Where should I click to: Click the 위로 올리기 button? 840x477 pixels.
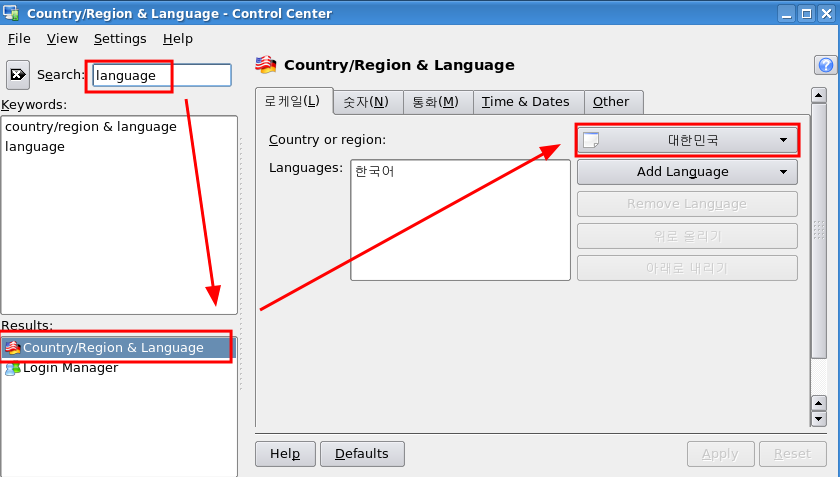click(687, 236)
